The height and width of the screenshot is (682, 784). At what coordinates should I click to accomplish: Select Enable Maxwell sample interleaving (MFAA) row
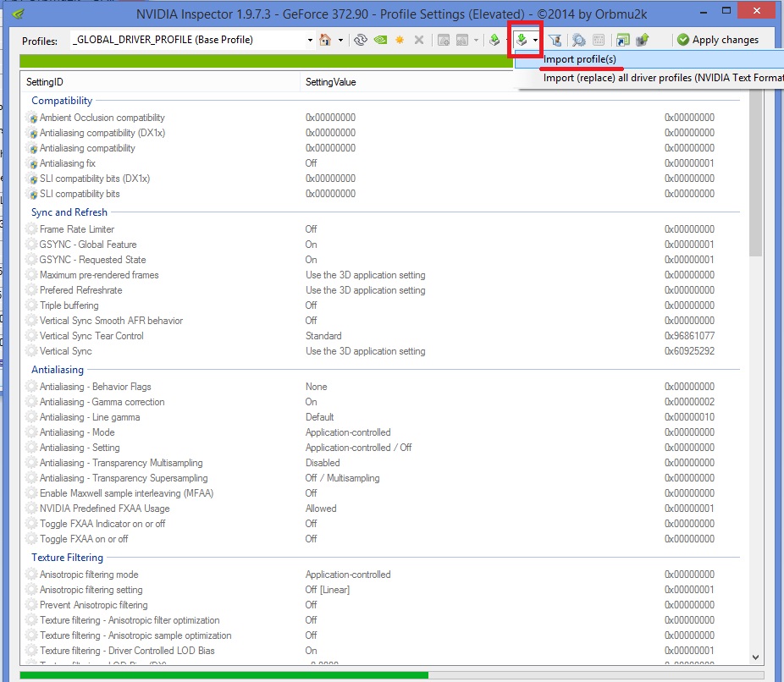point(384,493)
